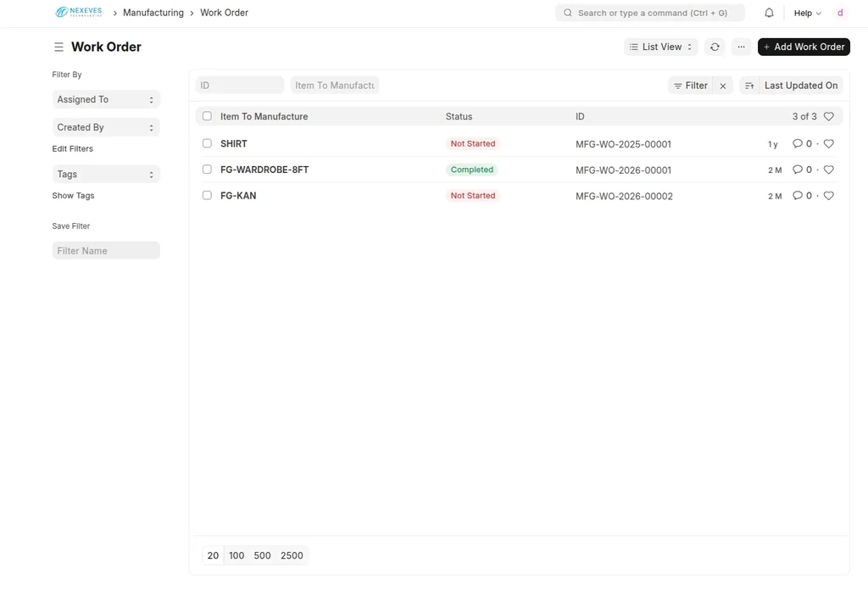Viewport: 868px width, 602px height.
Task: Like the SHIRT work order
Action: 829,143
